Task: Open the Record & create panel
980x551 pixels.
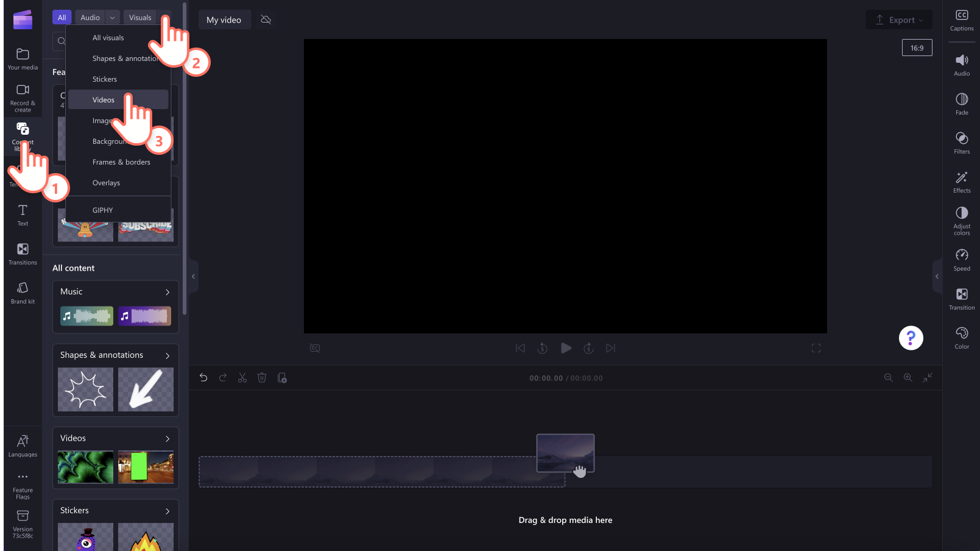Action: coord(22,98)
